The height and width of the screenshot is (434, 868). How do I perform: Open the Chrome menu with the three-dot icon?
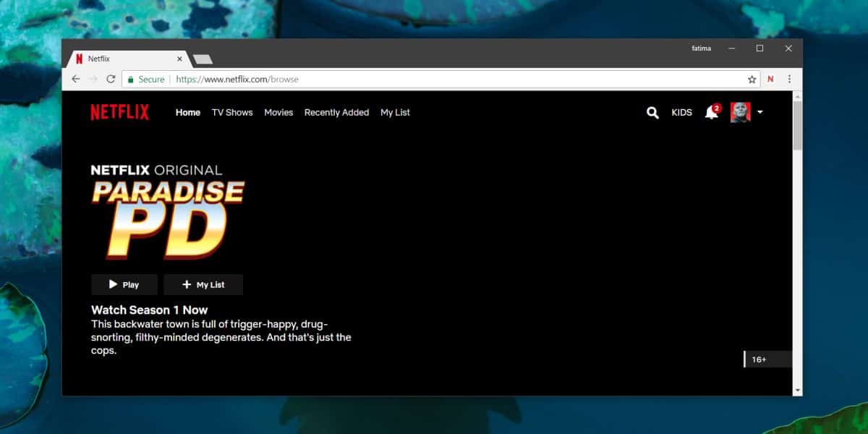(788, 79)
